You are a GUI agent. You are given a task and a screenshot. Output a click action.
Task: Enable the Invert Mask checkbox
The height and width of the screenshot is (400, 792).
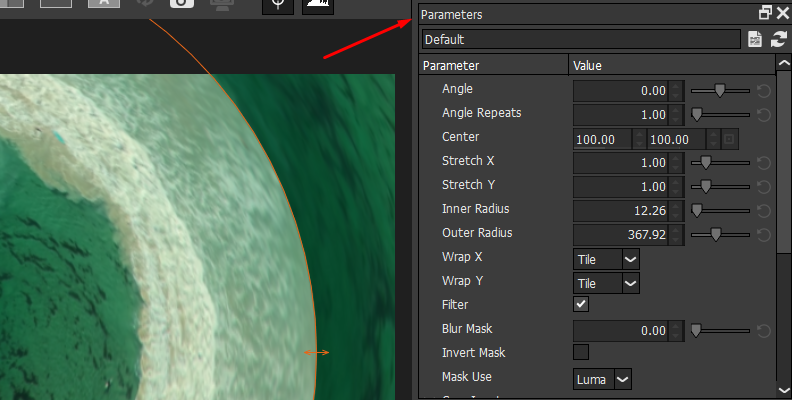[581, 352]
